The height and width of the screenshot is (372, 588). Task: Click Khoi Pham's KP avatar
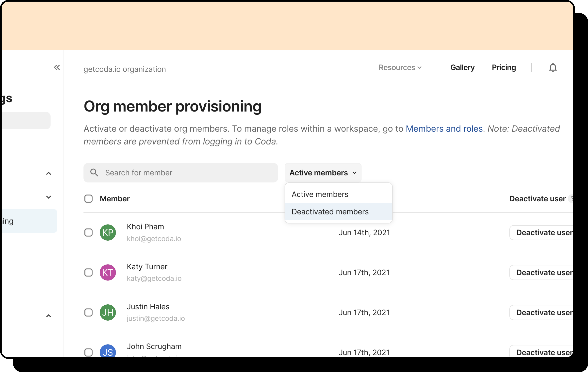(x=108, y=232)
